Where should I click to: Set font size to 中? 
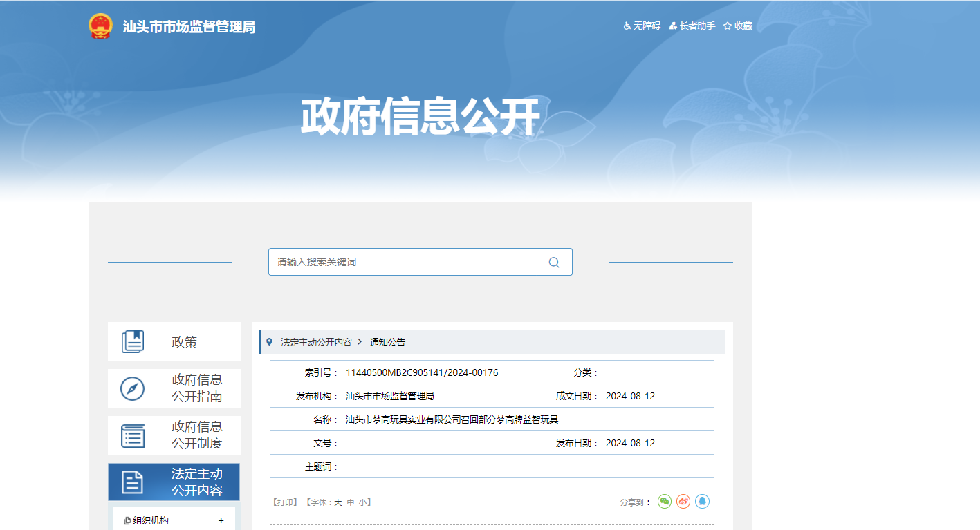[x=351, y=503]
